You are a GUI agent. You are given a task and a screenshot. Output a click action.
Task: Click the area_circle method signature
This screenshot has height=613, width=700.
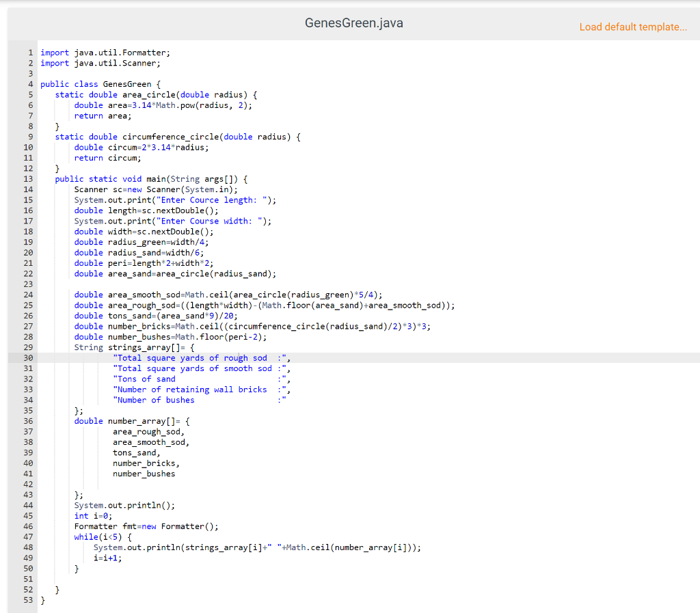156,94
